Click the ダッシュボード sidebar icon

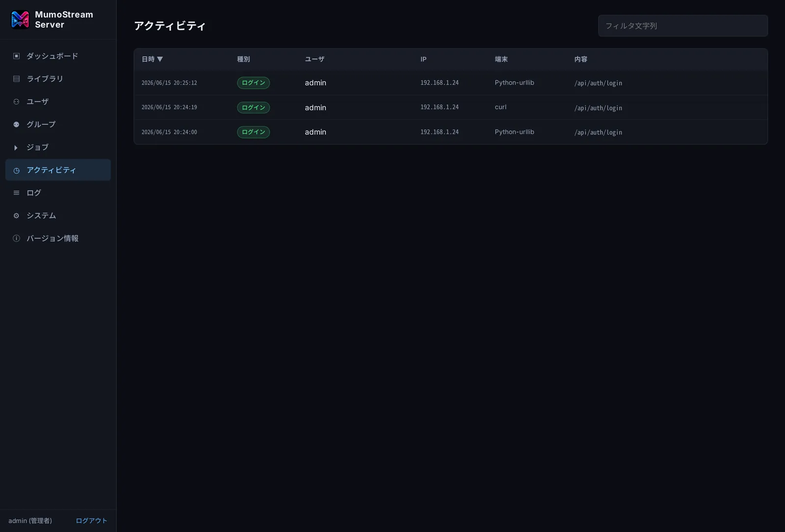pos(16,56)
